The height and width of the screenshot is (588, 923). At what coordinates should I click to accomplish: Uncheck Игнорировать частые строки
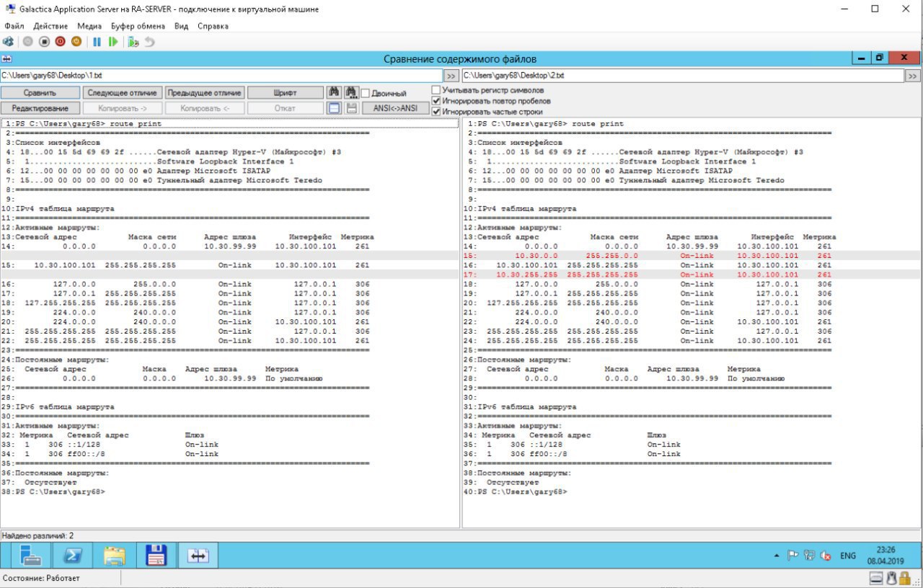tap(436, 112)
